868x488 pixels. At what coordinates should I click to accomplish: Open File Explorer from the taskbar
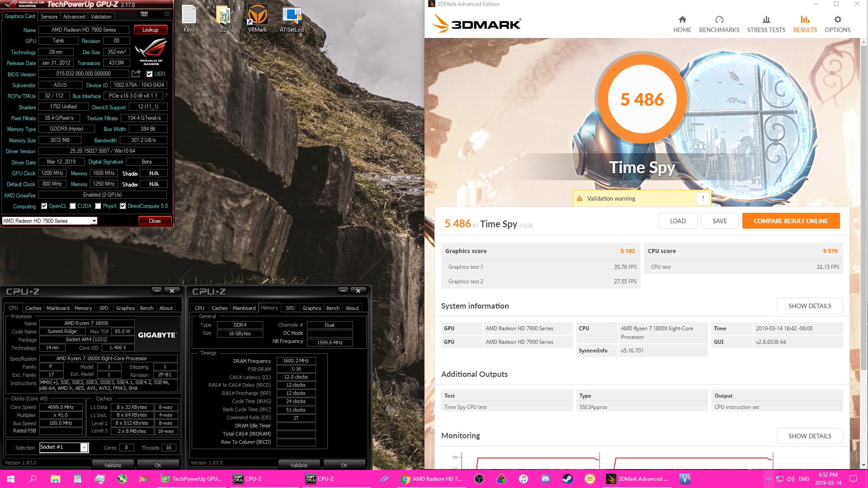(55, 479)
